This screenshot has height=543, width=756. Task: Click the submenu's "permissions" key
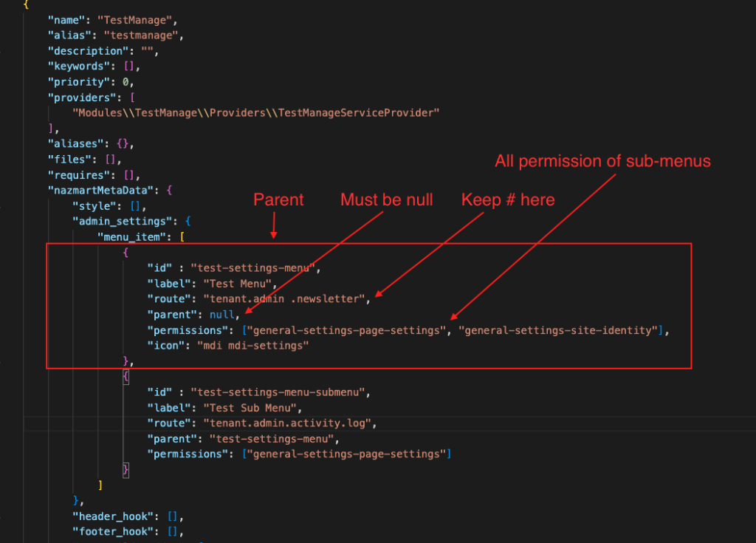188,454
